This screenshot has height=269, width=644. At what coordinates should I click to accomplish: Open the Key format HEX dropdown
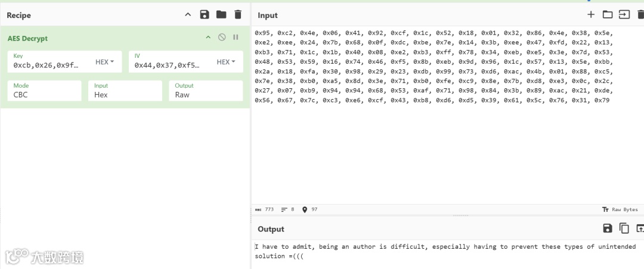click(105, 62)
